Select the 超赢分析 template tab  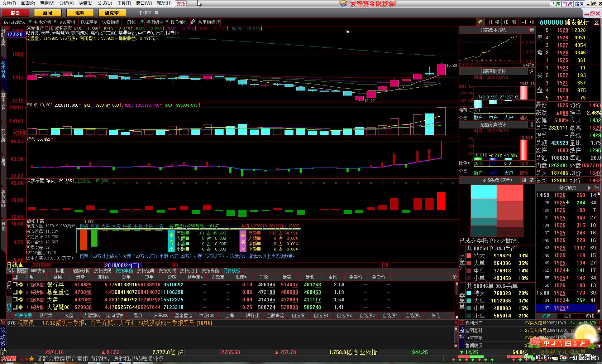pos(81,271)
